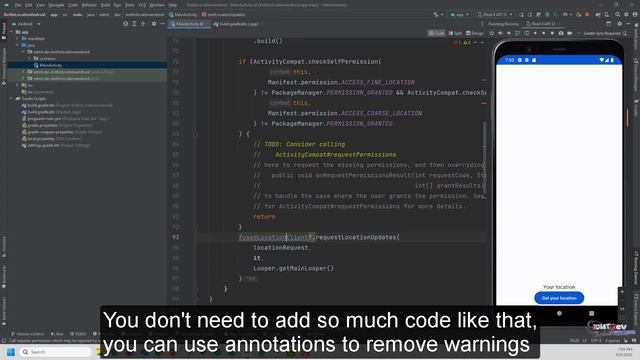Open the Navigate menu
The width and height of the screenshot is (640, 360).
(56, 5)
